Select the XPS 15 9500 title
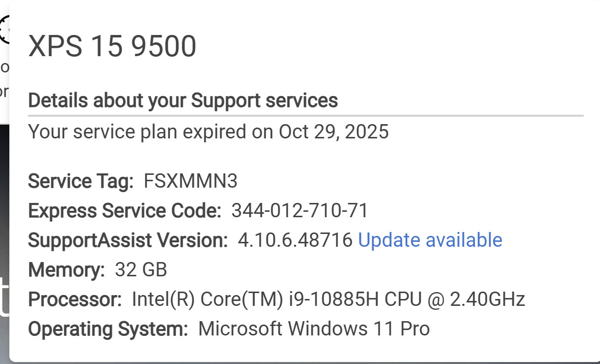Screen dimensions: 600x364 [112, 47]
